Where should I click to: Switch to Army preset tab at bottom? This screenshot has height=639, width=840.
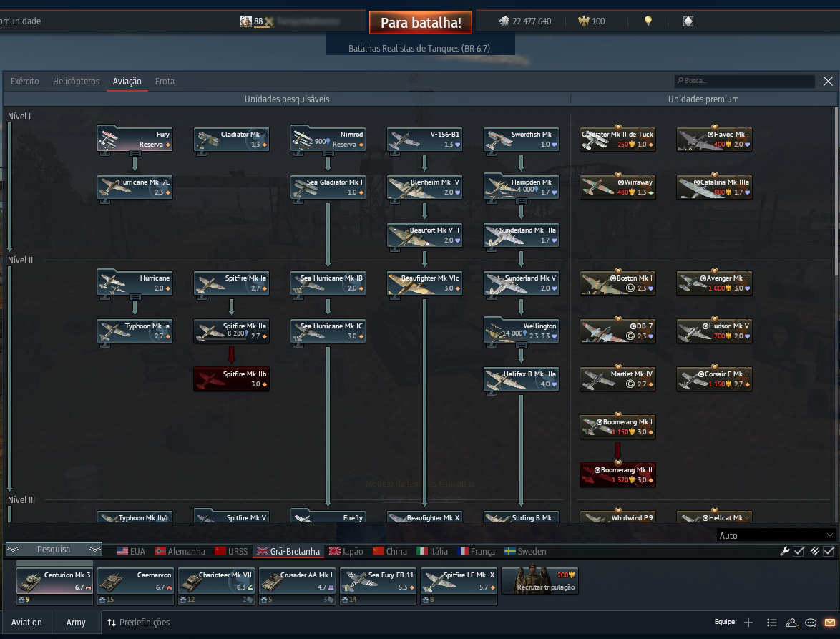click(76, 623)
